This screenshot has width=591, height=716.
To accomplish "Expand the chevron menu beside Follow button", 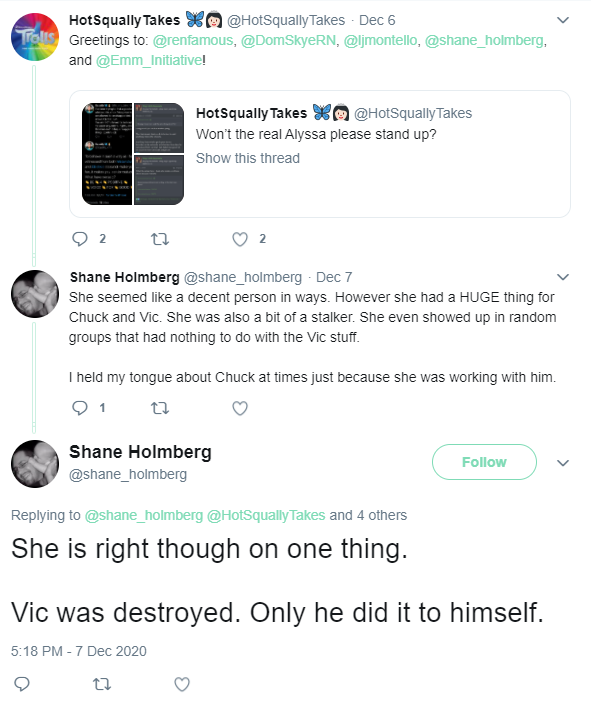I will click(x=563, y=463).
